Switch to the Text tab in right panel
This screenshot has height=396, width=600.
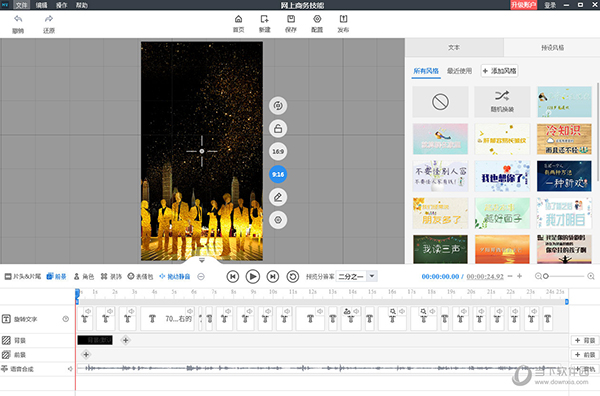click(454, 47)
